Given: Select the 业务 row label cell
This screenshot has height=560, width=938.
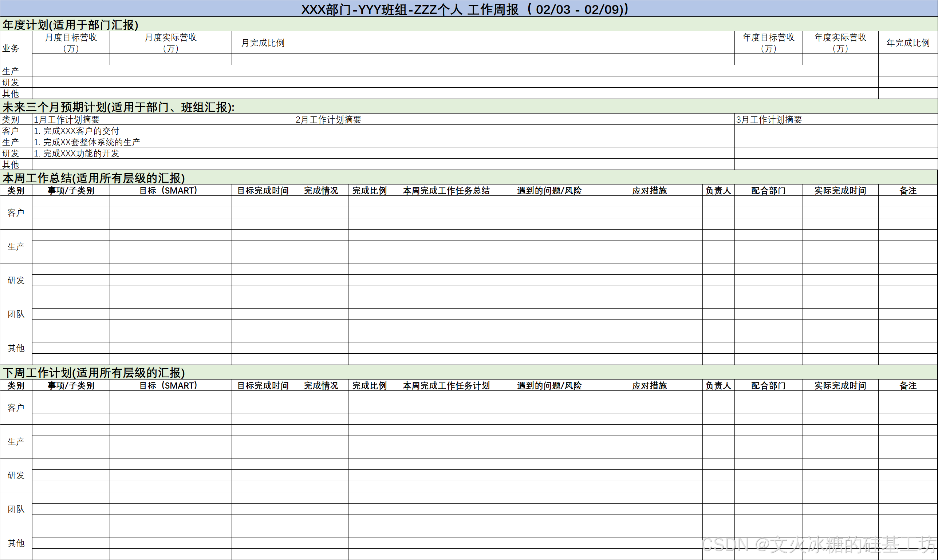Looking at the screenshot, I should [x=11, y=48].
